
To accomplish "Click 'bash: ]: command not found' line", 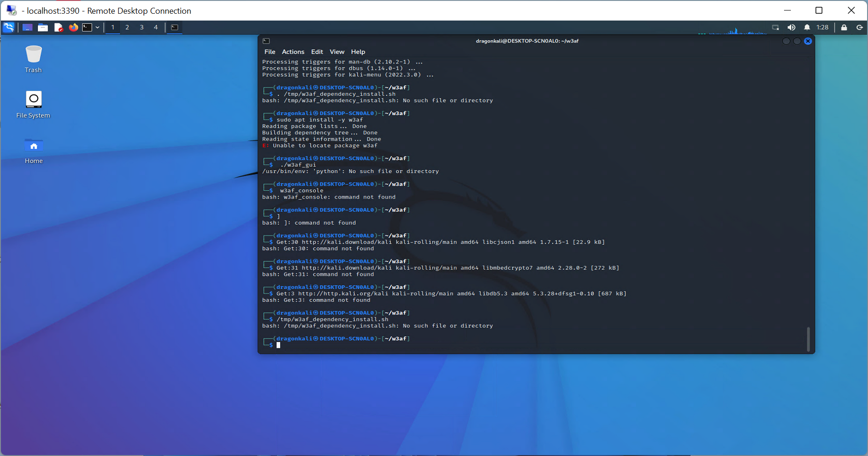I will (309, 223).
